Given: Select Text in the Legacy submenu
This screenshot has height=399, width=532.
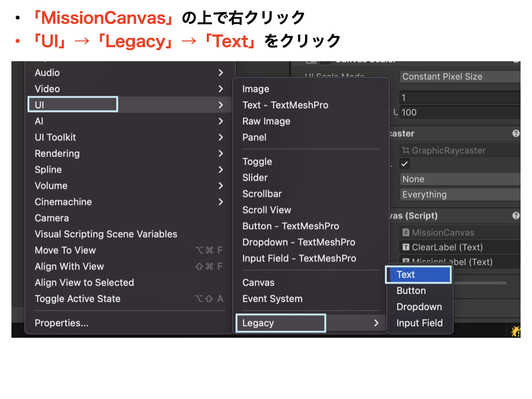Looking at the screenshot, I should tap(418, 275).
